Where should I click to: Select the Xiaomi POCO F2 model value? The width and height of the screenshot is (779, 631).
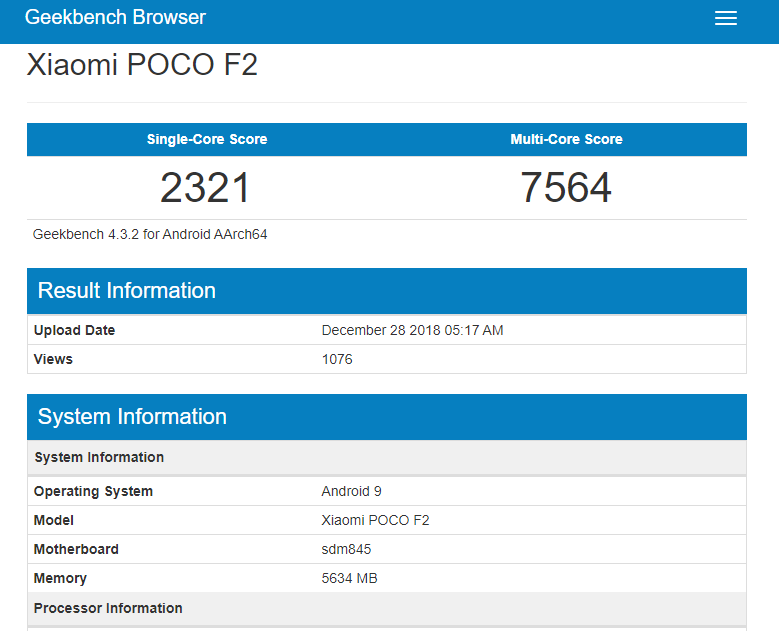pos(375,520)
